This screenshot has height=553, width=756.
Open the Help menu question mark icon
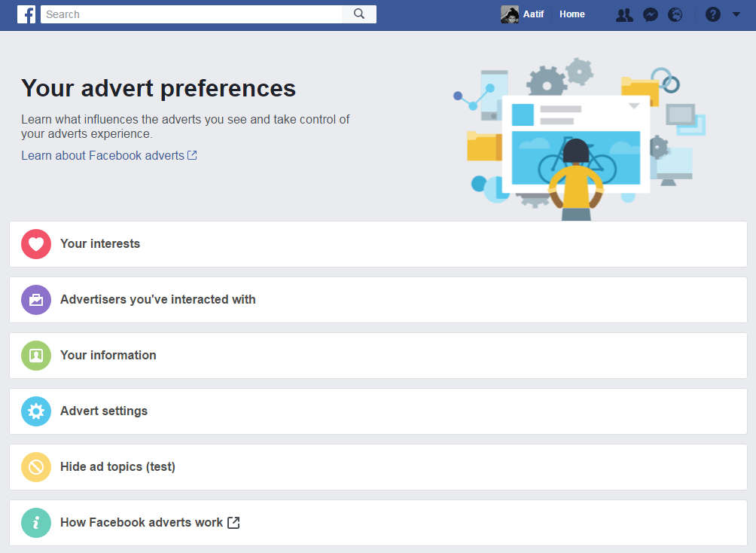pyautogui.click(x=712, y=14)
